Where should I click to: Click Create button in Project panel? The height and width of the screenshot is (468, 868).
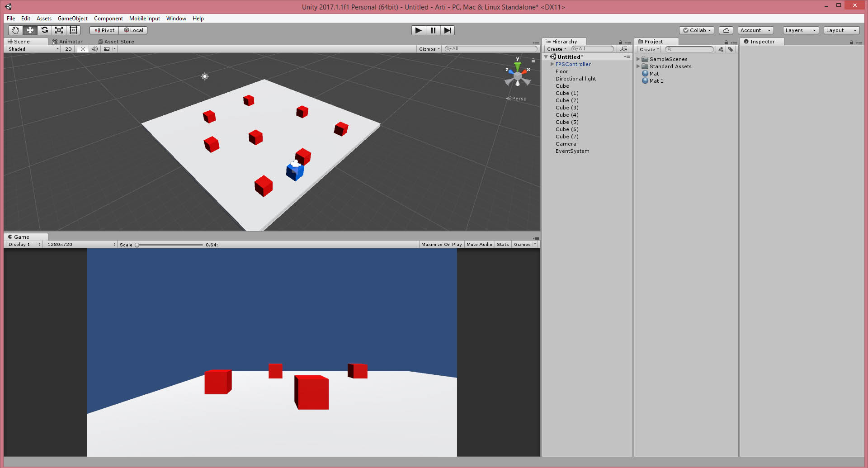(x=649, y=49)
